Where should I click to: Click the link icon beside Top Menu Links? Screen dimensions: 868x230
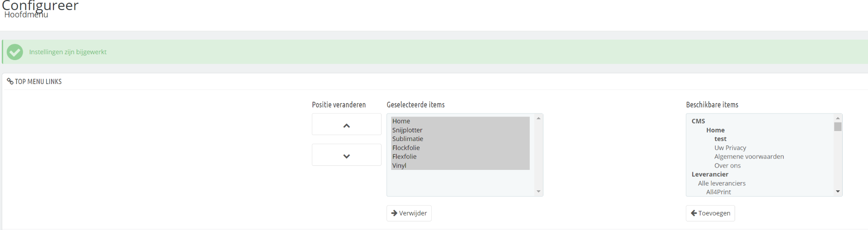tap(10, 81)
